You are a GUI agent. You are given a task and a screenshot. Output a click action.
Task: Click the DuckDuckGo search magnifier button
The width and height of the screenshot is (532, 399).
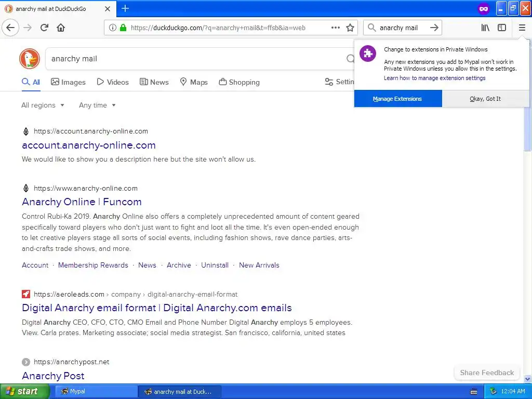click(350, 59)
